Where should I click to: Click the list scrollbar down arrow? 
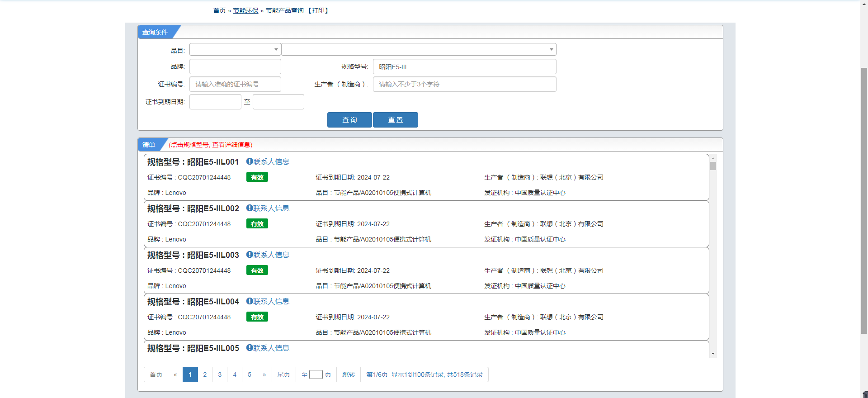pyautogui.click(x=713, y=354)
